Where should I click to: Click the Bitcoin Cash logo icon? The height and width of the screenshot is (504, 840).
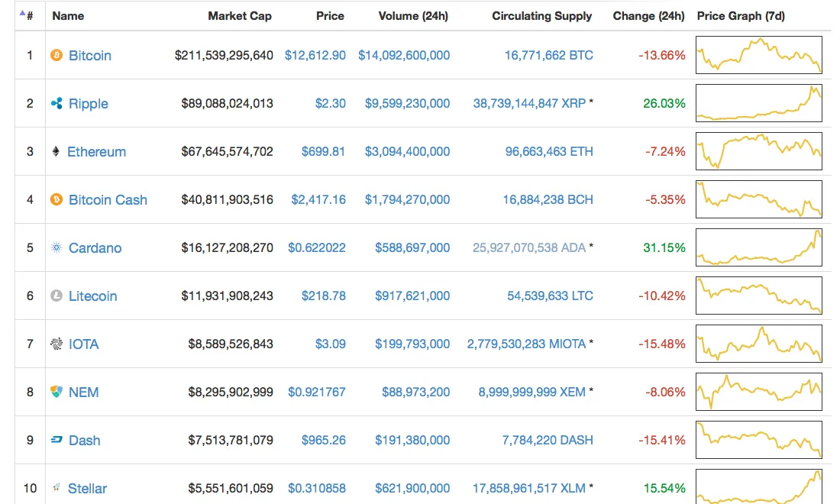tap(57, 200)
